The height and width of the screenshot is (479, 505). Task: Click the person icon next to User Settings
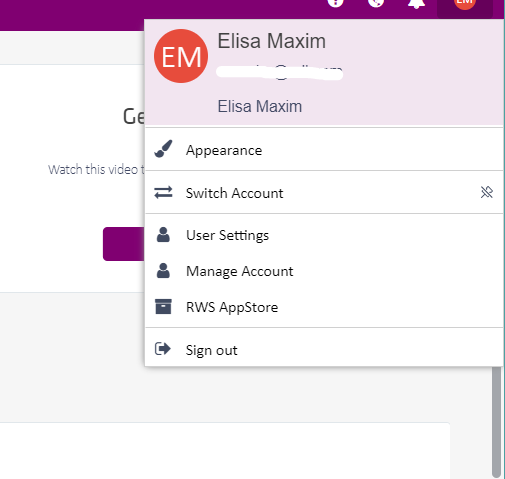click(x=163, y=235)
